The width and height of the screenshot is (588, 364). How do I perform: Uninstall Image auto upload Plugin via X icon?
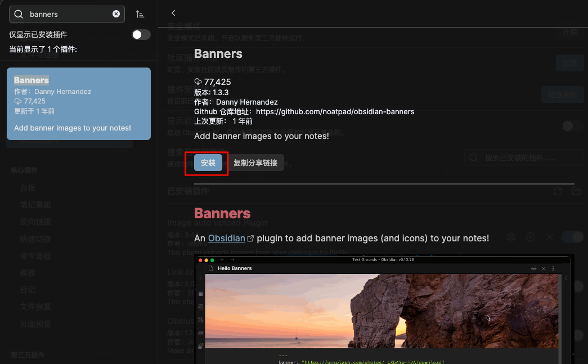click(550, 237)
